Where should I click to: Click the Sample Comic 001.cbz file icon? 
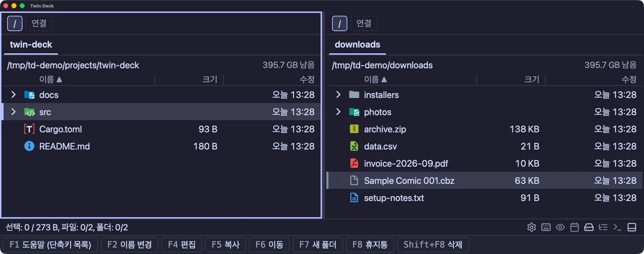(x=354, y=181)
